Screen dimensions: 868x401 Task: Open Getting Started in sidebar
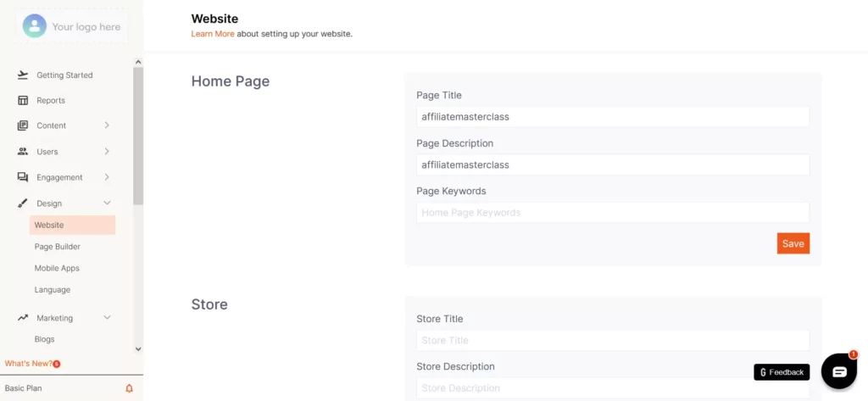click(64, 75)
